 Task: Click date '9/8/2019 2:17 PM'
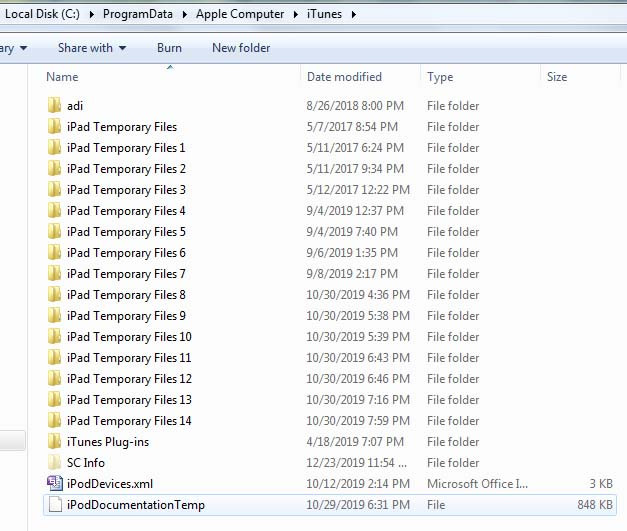coord(352,274)
